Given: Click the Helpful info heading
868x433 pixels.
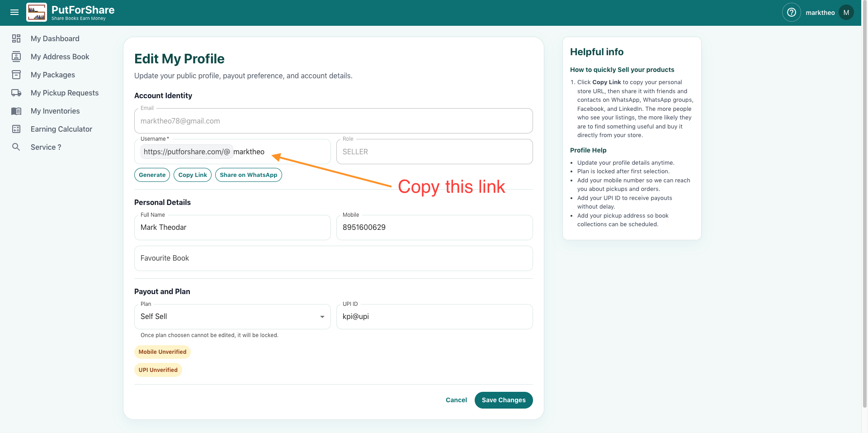Looking at the screenshot, I should click(597, 52).
